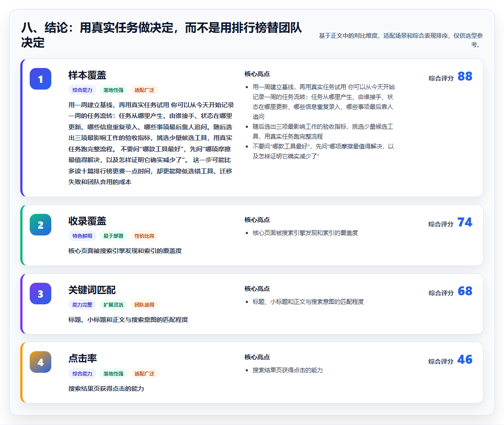The height and width of the screenshot is (425, 504).
Task: Open the 点击率 card title
Action: click(x=83, y=358)
